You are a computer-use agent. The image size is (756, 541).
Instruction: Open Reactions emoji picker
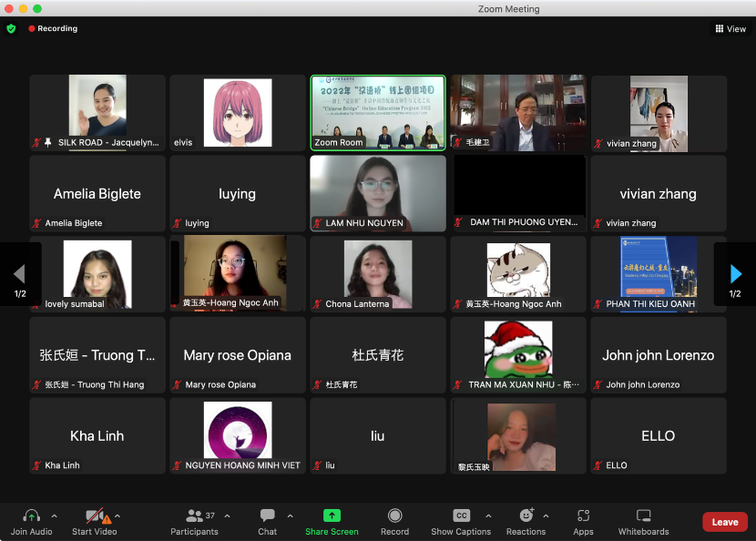click(x=526, y=516)
